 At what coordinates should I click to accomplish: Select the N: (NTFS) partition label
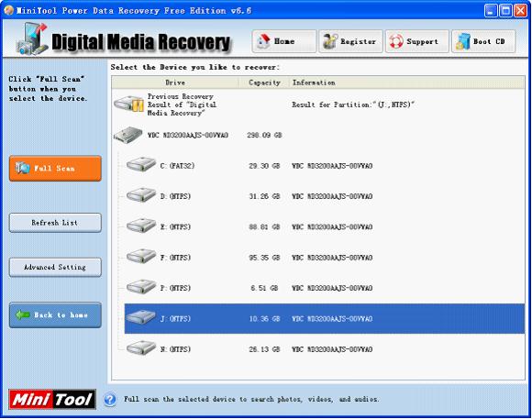(175, 349)
